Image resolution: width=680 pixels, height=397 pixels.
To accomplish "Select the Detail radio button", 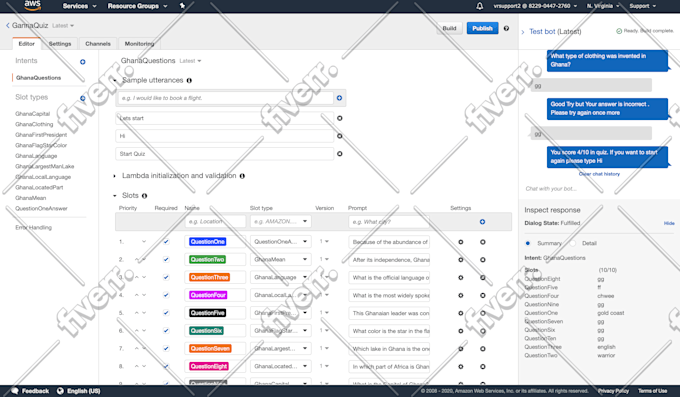I will click(x=572, y=243).
